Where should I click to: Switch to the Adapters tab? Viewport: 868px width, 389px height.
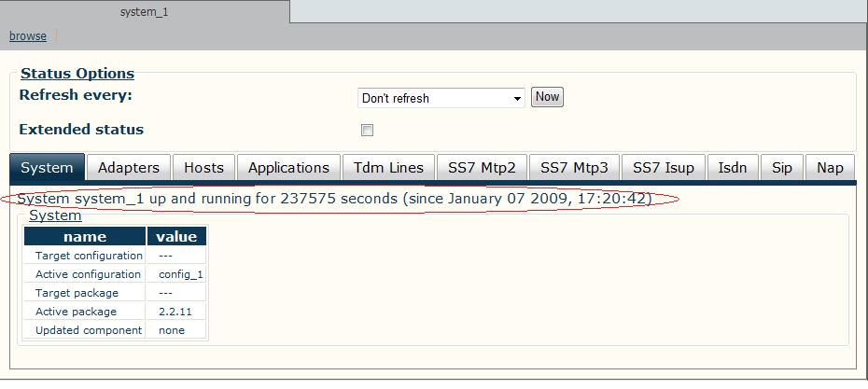pos(129,168)
